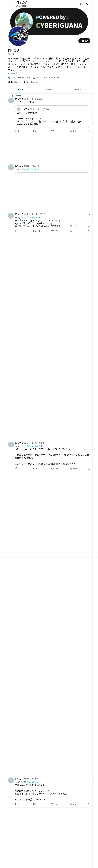Open more options on Aug 15 post
This screenshot has width=98, height=868.
[x=89, y=779]
